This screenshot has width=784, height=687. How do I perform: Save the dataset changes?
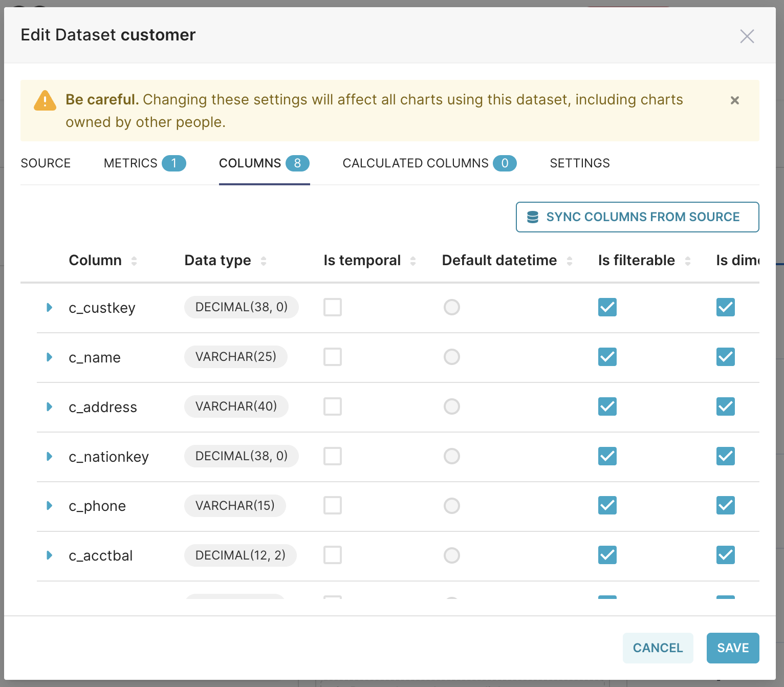pos(732,648)
